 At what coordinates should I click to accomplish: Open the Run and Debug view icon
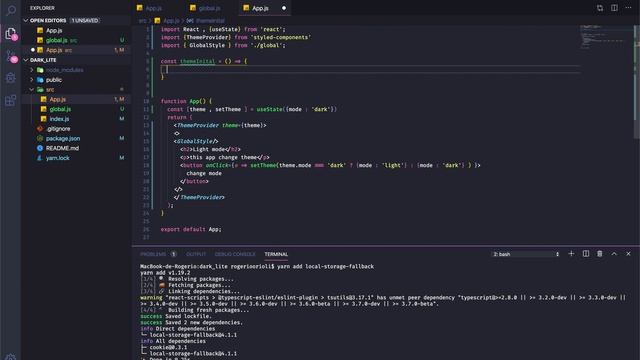(x=11, y=78)
